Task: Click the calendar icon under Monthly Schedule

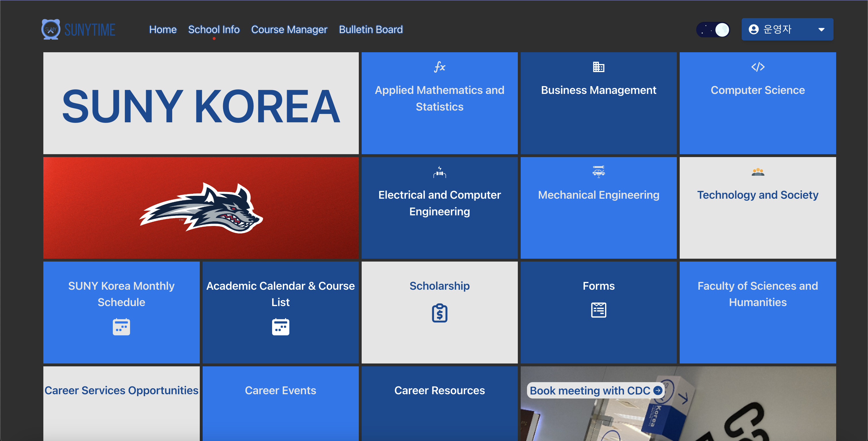Action: tap(121, 327)
